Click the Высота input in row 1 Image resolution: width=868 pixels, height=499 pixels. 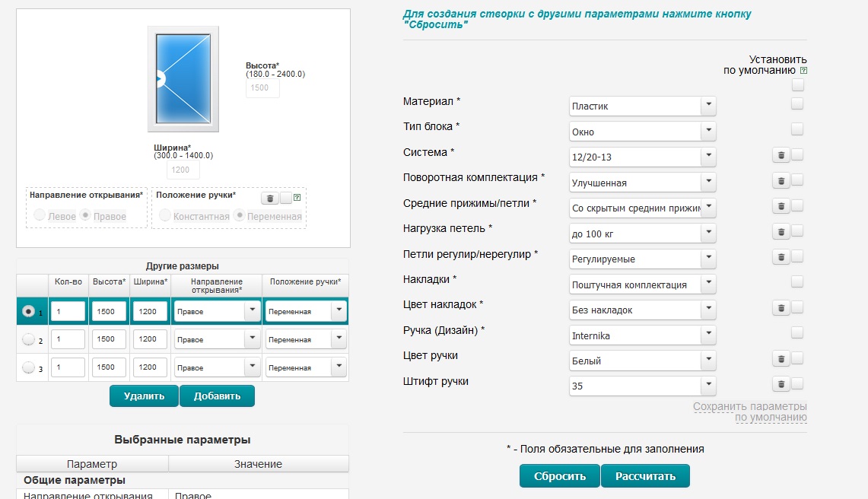coord(109,311)
